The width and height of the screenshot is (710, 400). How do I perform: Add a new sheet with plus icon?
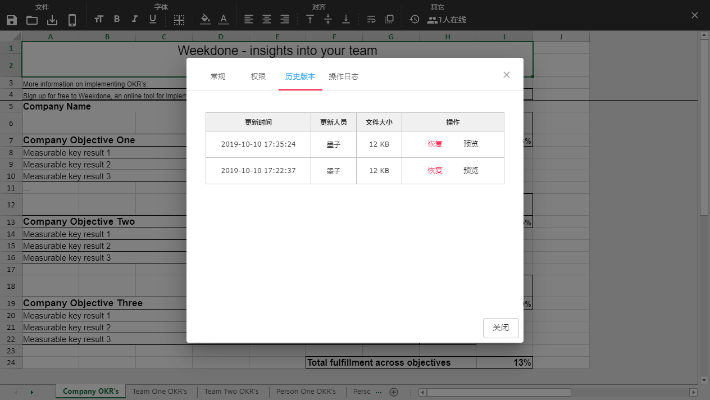[x=393, y=391]
